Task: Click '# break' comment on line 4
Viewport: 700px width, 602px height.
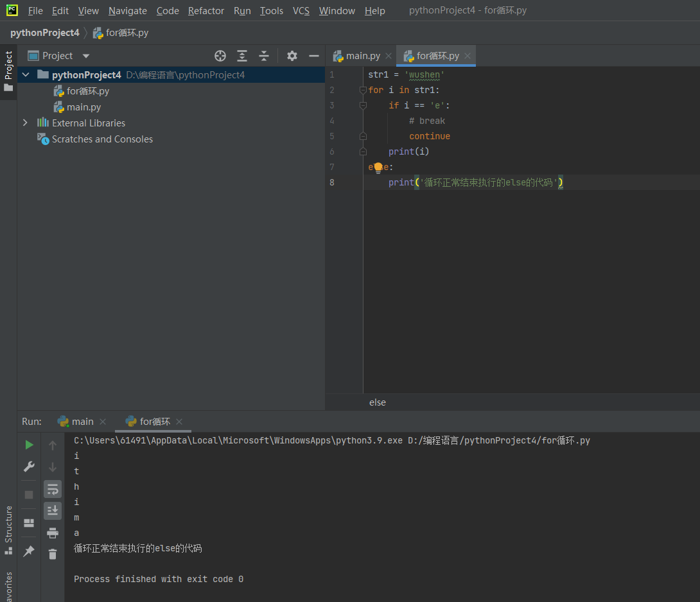Action: coord(427,121)
